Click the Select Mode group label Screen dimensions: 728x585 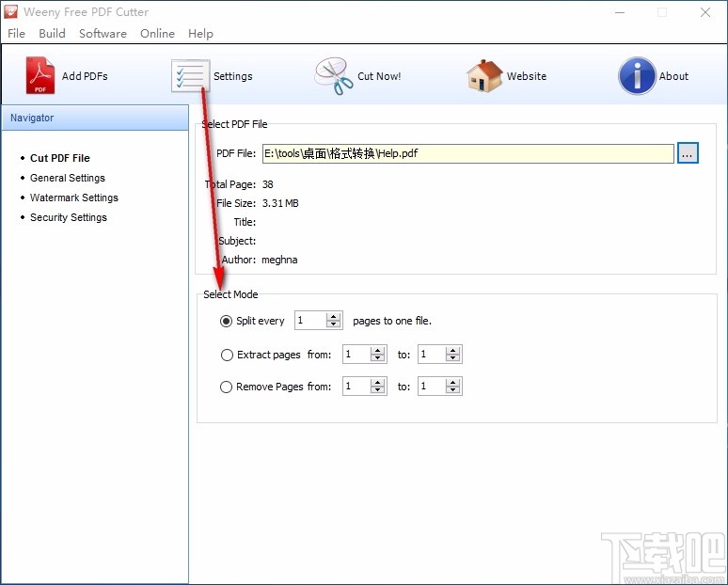click(x=230, y=294)
